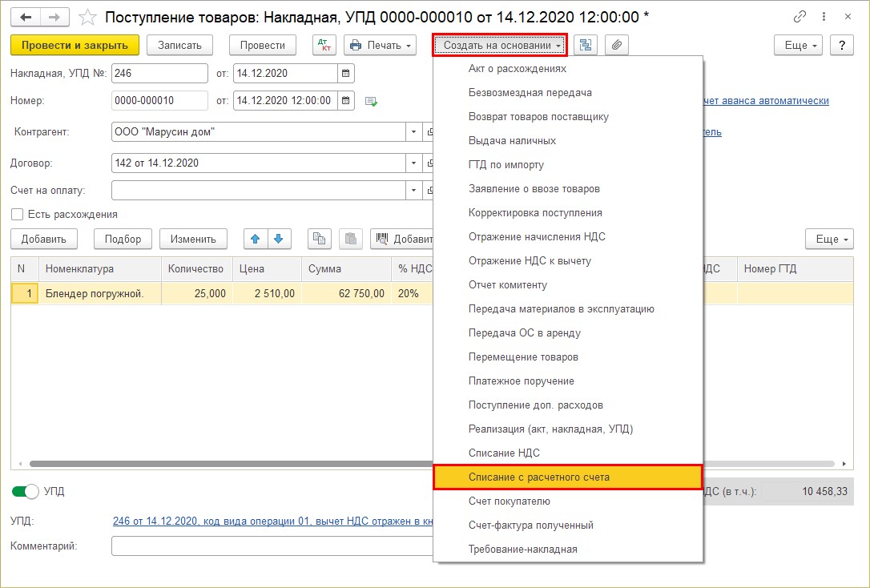Image resolution: width=870 pixels, height=588 pixels.
Task: Expand the Договор dropdown list
Action: point(413,163)
